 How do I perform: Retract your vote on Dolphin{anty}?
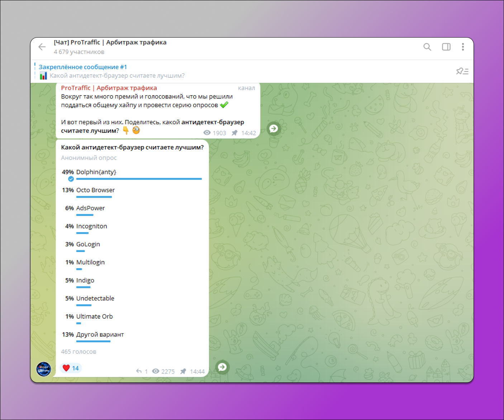[71, 179]
